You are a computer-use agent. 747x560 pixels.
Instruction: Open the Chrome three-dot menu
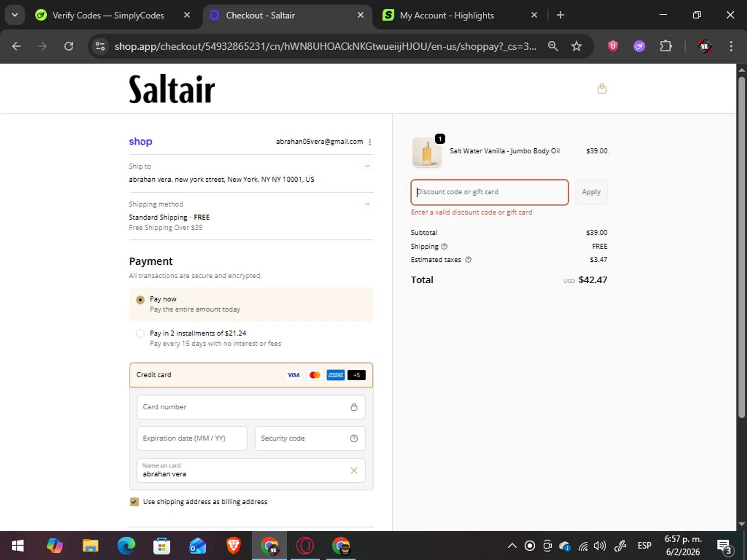click(x=731, y=46)
